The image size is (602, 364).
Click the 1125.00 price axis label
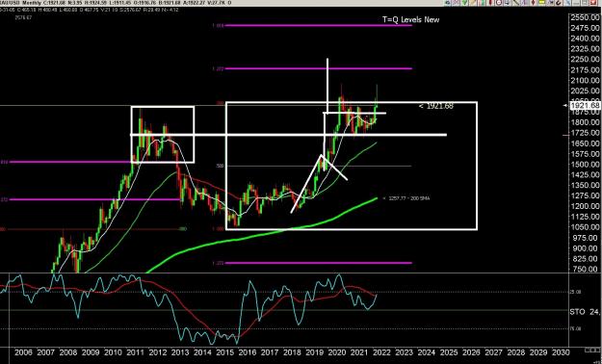pos(585,217)
